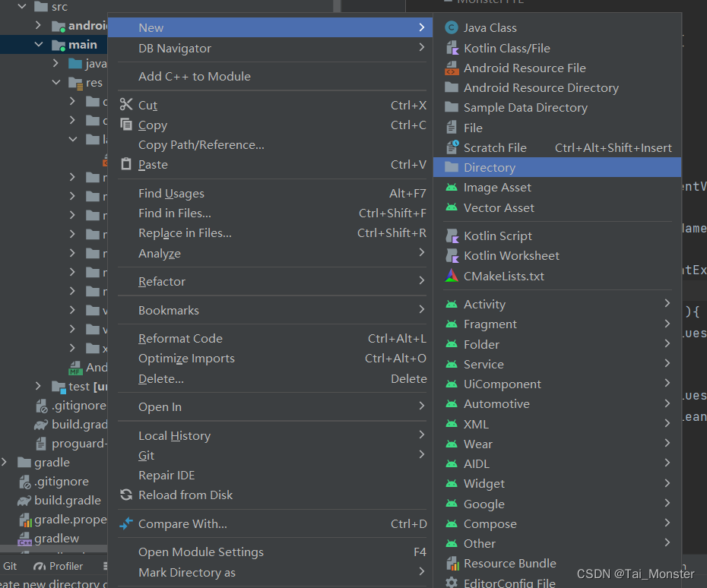Choose Copy Path/Reference
The width and height of the screenshot is (707, 588).
click(270, 144)
